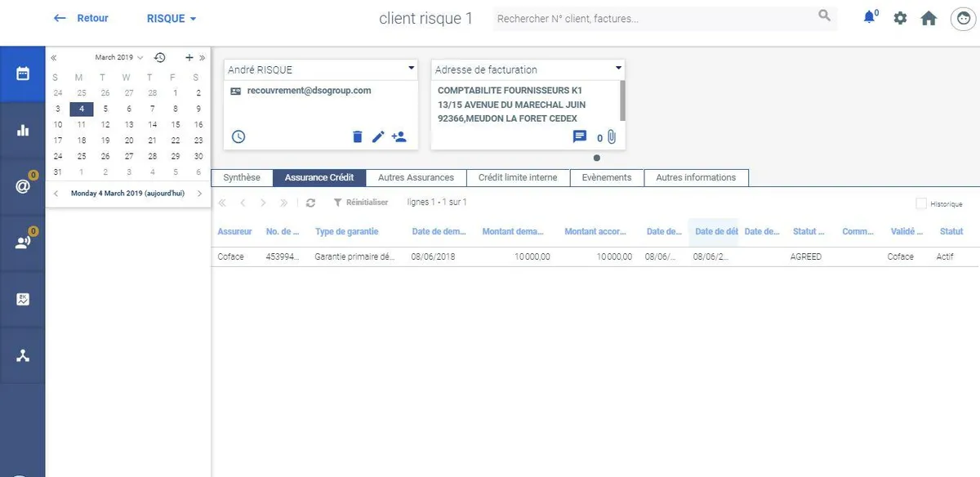
Task: Toggle the Historique checkbox
Action: 921,204
